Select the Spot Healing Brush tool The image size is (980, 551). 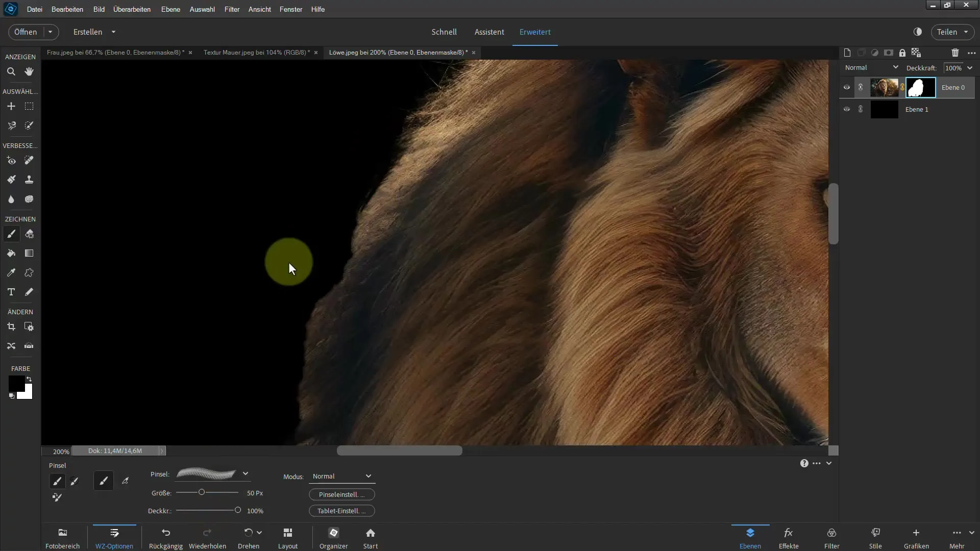[29, 161]
